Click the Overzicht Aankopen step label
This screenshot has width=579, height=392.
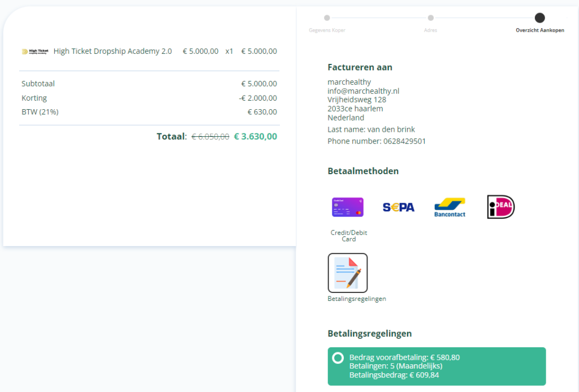tap(539, 30)
